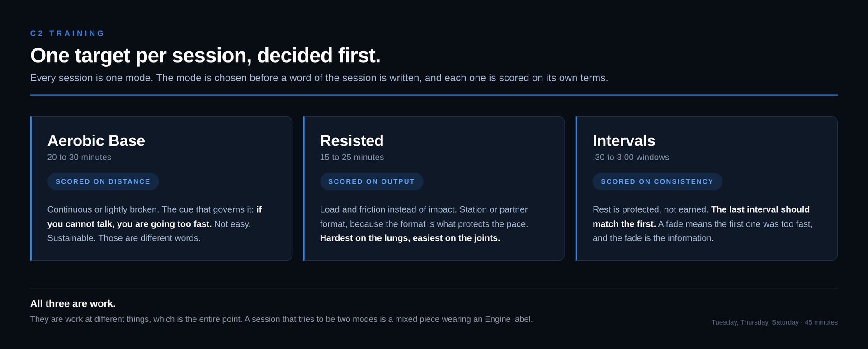Select the SCORED ON DISTANCE badge
The width and height of the screenshot is (868, 349).
103,181
